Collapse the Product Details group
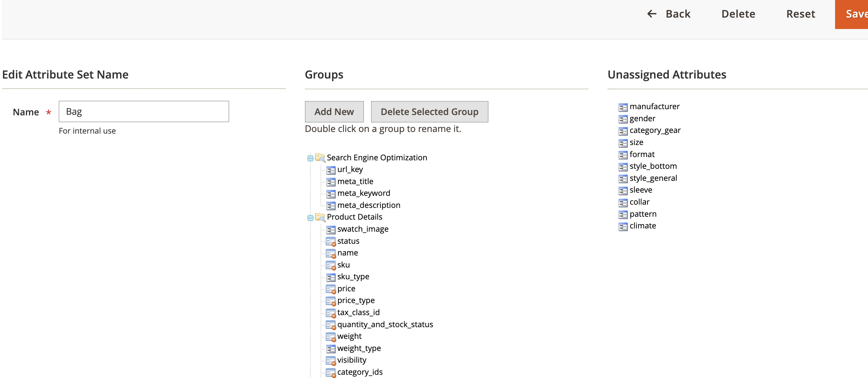The width and height of the screenshot is (868, 378). [x=310, y=217]
